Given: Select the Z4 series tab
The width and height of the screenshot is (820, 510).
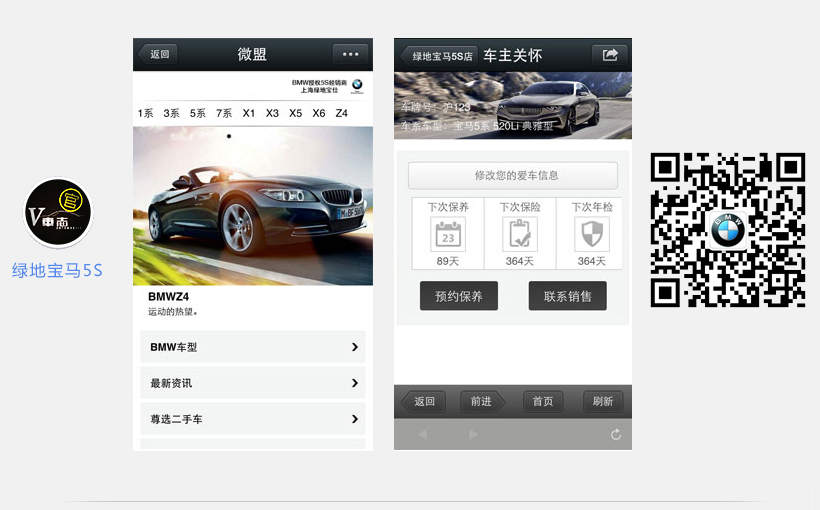Looking at the screenshot, I should [342, 114].
